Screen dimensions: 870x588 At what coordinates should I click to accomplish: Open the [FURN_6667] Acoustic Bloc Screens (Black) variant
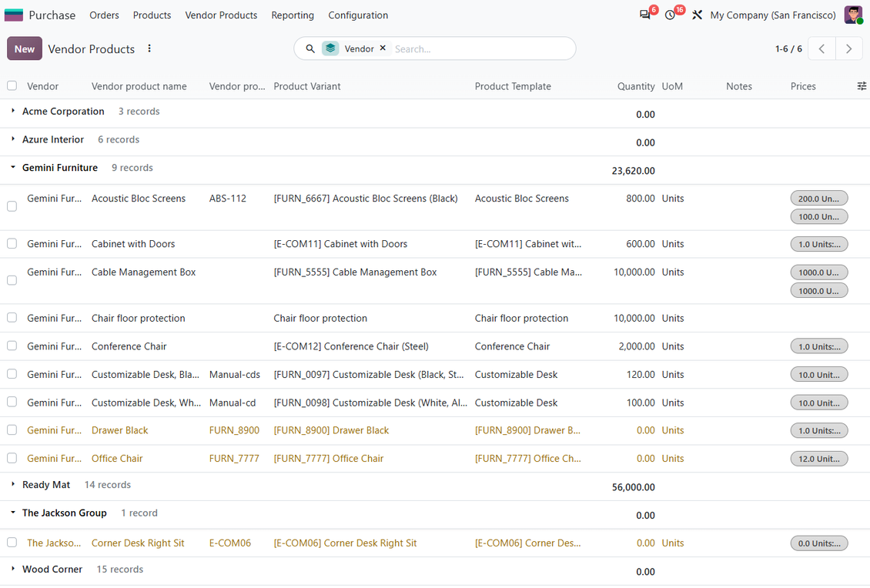[x=366, y=199]
